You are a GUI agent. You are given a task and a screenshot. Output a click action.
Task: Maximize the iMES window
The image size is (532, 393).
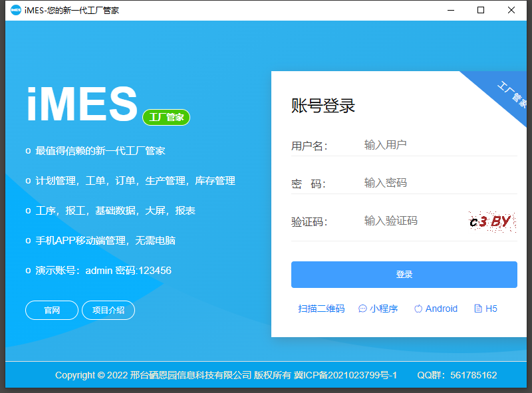point(481,10)
